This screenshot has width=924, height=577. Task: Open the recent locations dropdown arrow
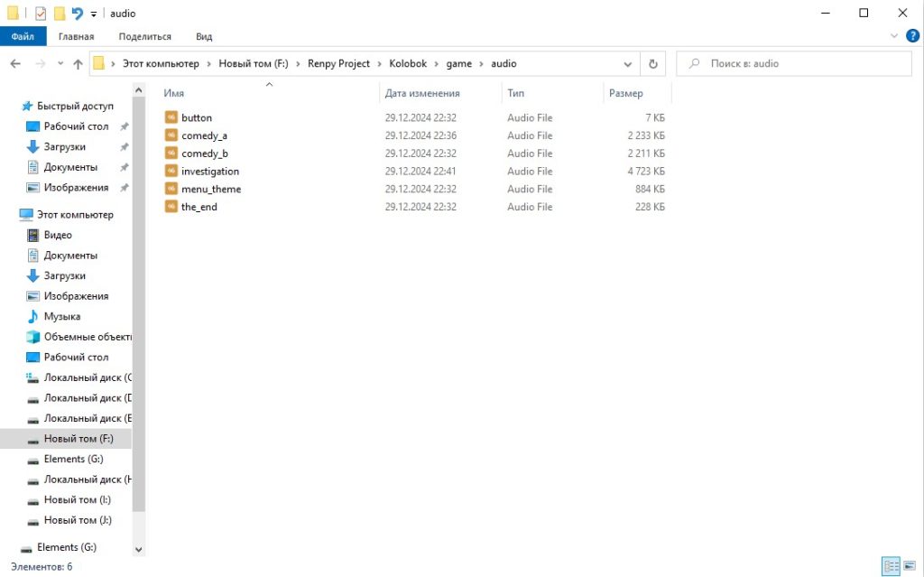coord(60,64)
